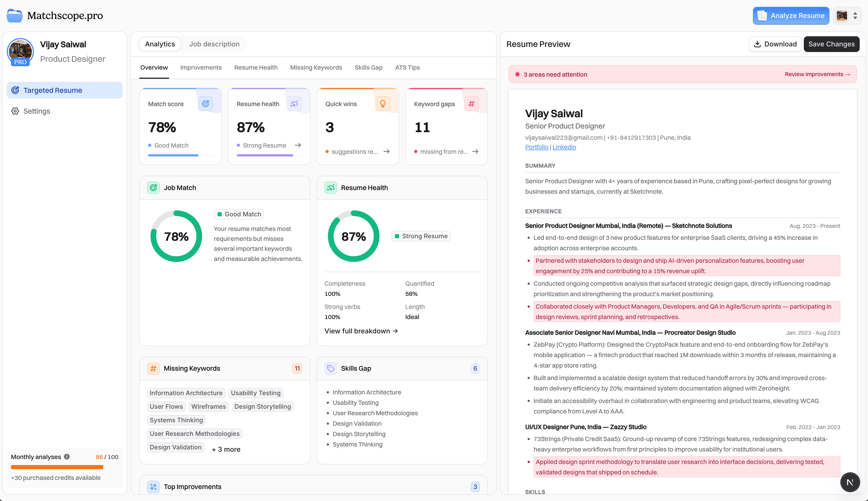This screenshot has height=501, width=868.
Task: Open the Portfolio link in resume
Action: click(x=537, y=147)
